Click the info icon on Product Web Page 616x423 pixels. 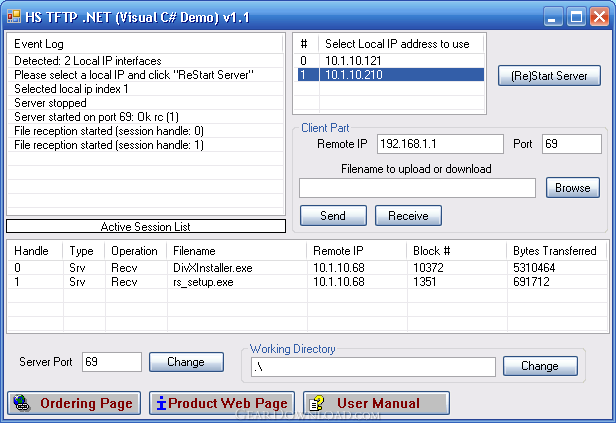(161, 403)
